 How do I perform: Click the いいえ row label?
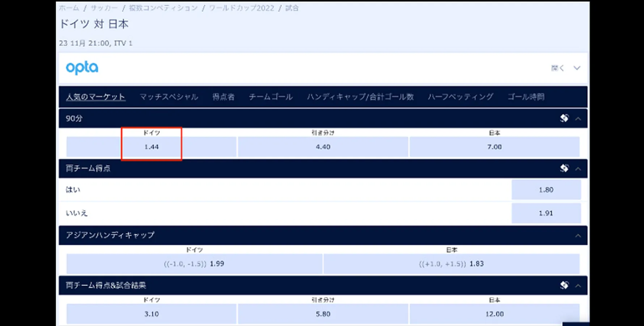(x=76, y=213)
